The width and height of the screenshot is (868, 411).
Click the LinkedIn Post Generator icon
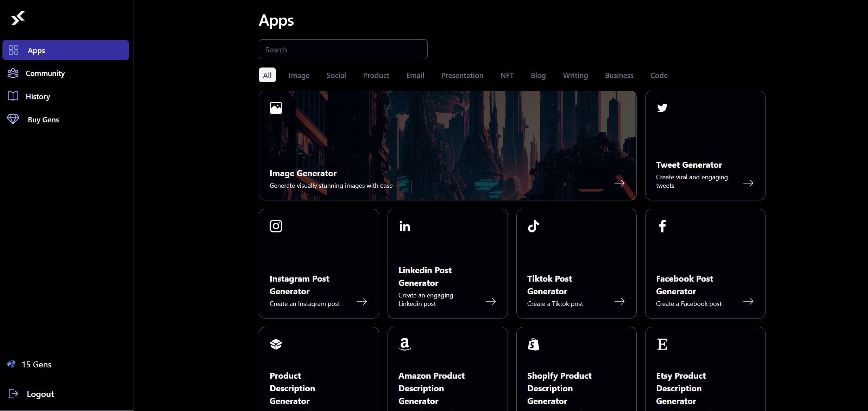click(x=404, y=226)
